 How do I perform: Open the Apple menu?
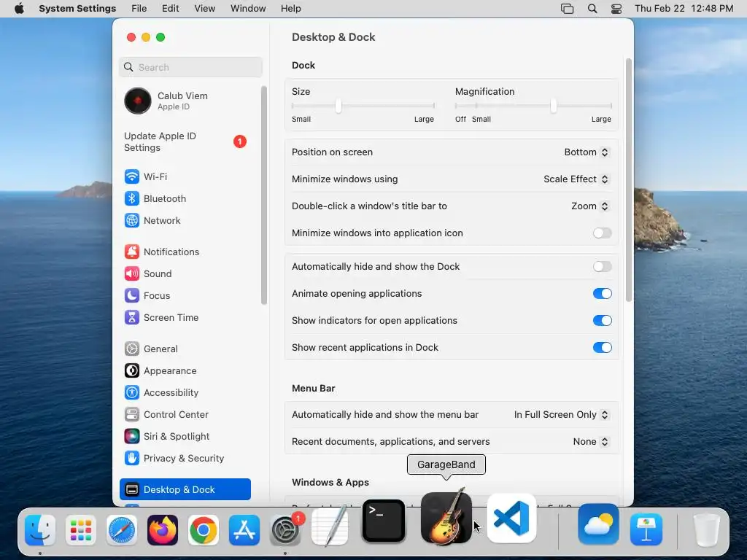click(x=19, y=8)
